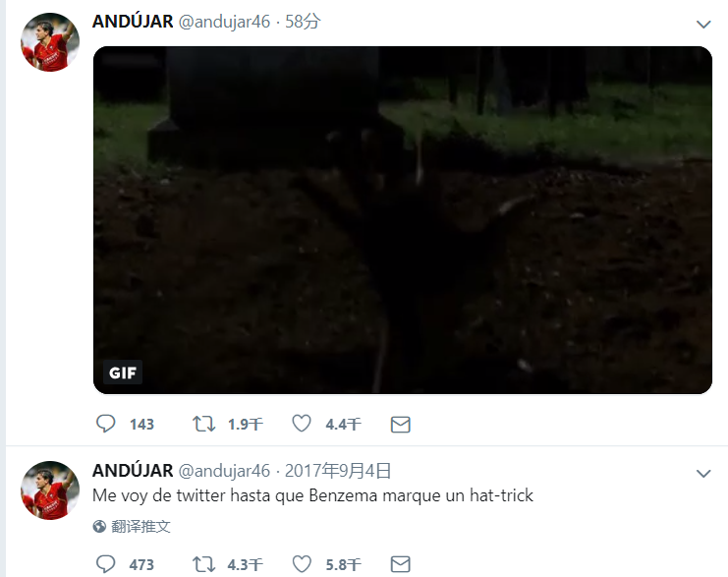
Task: Reply to the GIF tweet with 143 comments
Action: (x=105, y=424)
